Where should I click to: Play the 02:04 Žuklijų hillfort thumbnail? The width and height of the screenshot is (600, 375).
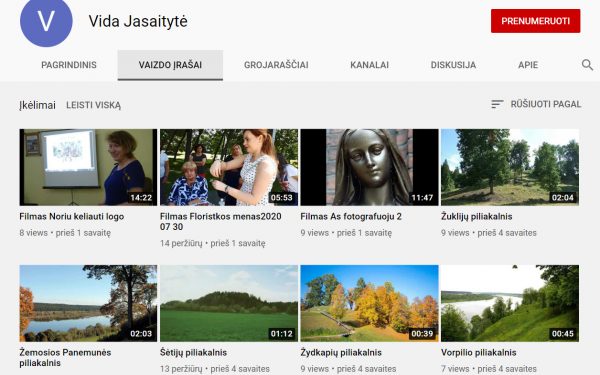(x=510, y=167)
